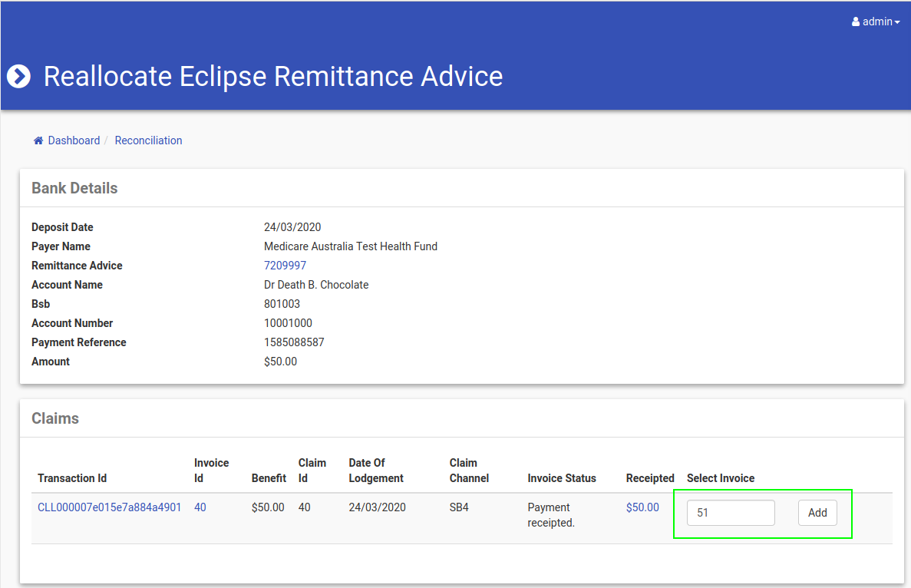Focus the Select Invoice input field
The width and height of the screenshot is (911, 588).
tap(730, 513)
